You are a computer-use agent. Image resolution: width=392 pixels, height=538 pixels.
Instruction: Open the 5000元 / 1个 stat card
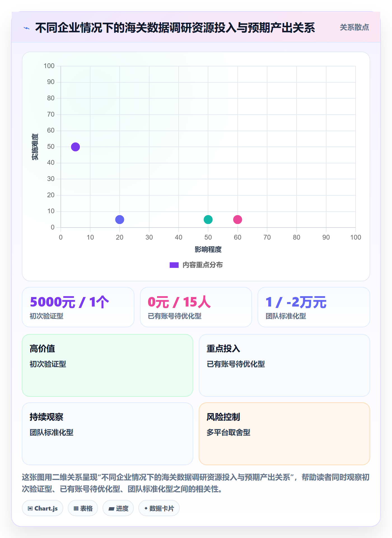click(x=78, y=307)
